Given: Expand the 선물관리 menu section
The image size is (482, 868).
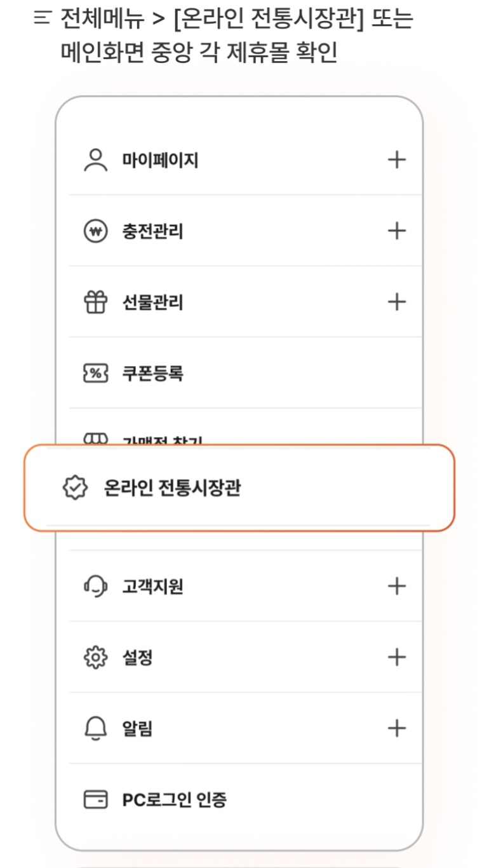Looking at the screenshot, I should [397, 302].
